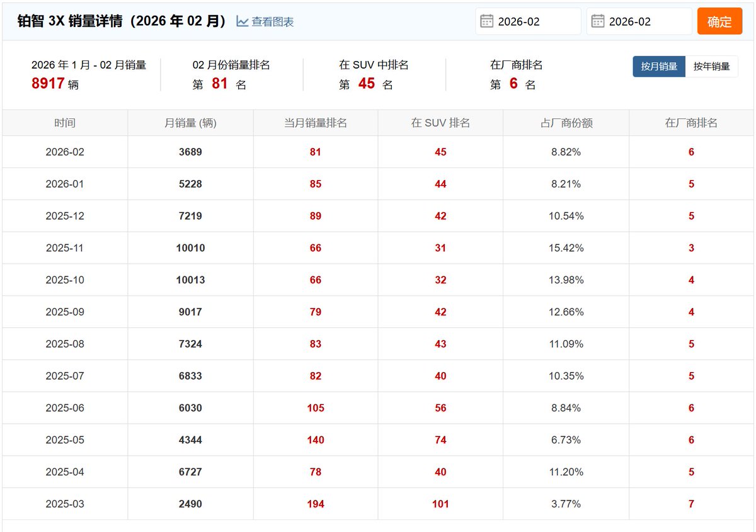Click monthly sales value 6833
The image size is (756, 532).
point(190,376)
